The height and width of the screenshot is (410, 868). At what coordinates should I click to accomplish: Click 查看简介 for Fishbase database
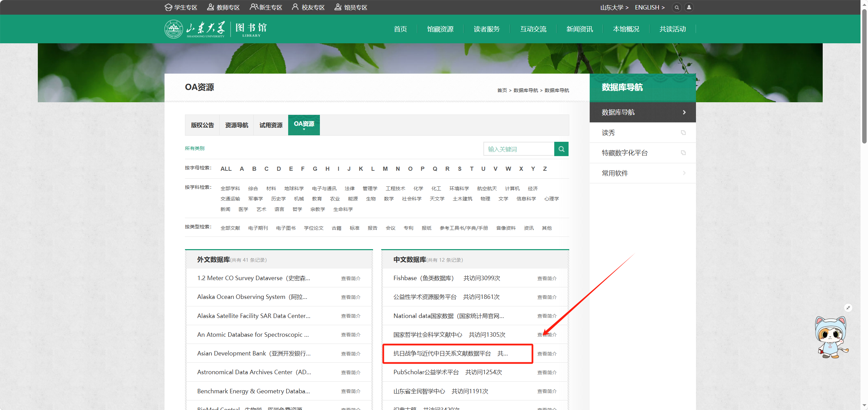coord(547,278)
